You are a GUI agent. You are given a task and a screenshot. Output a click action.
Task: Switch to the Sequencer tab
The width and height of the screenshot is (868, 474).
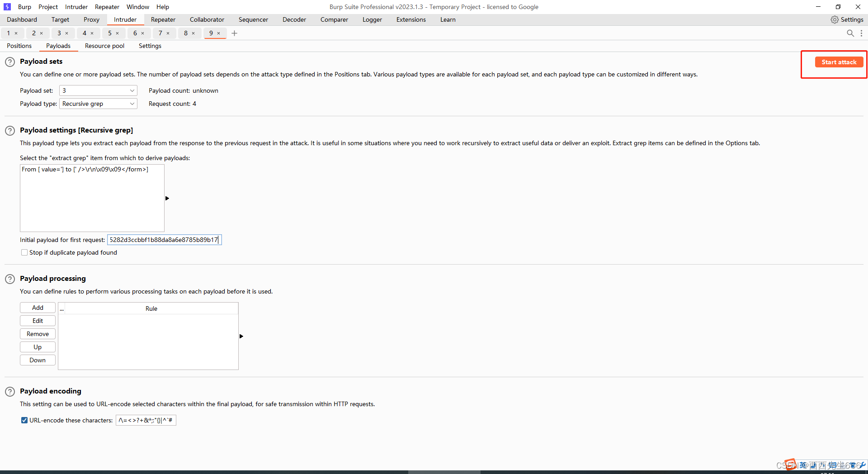253,19
